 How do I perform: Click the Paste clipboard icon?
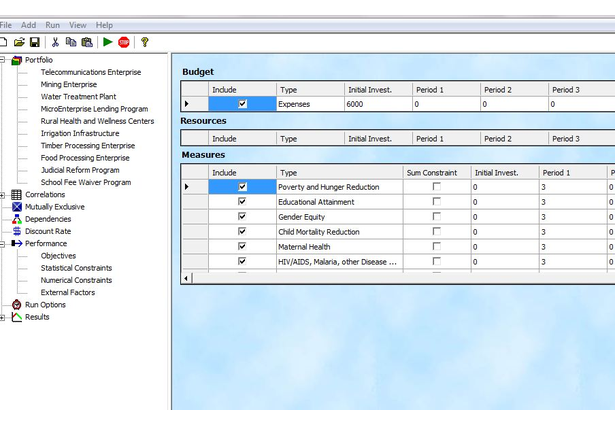point(87,42)
